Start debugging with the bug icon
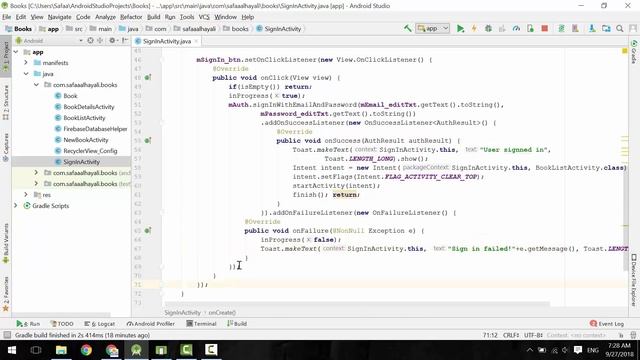 coord(488,29)
